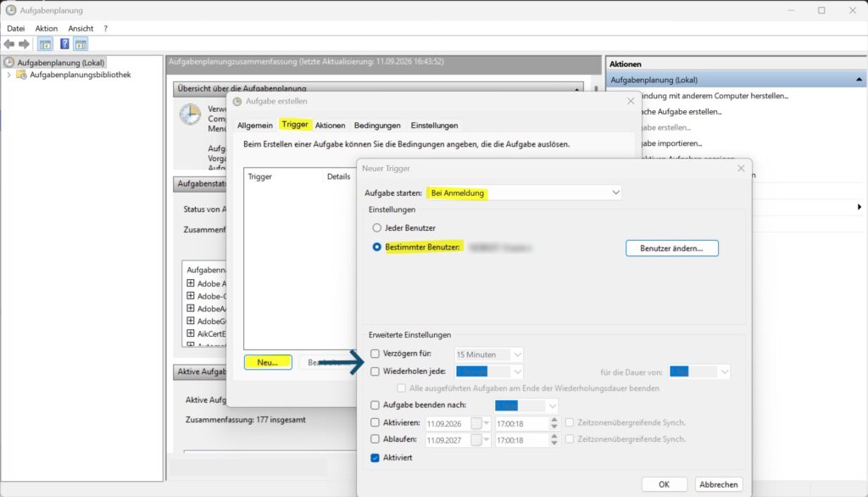The height and width of the screenshot is (497, 868).
Task: Enable the Aufgabe beenden nach checkbox
Action: [375, 405]
